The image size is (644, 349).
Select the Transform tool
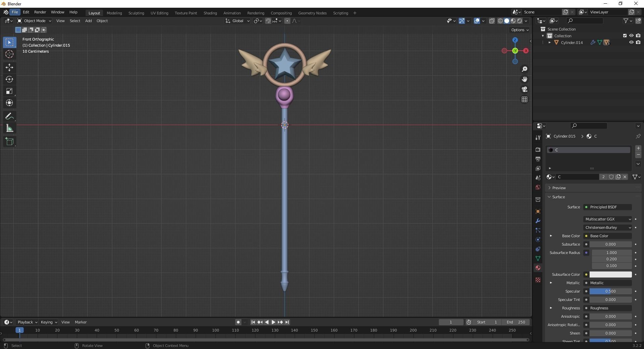(9, 103)
